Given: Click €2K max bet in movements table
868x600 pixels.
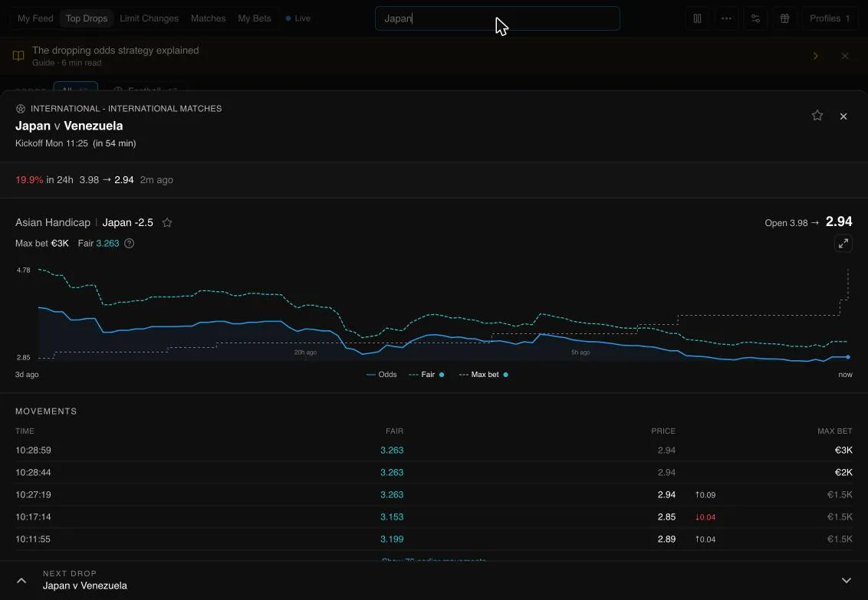Looking at the screenshot, I should coord(843,472).
